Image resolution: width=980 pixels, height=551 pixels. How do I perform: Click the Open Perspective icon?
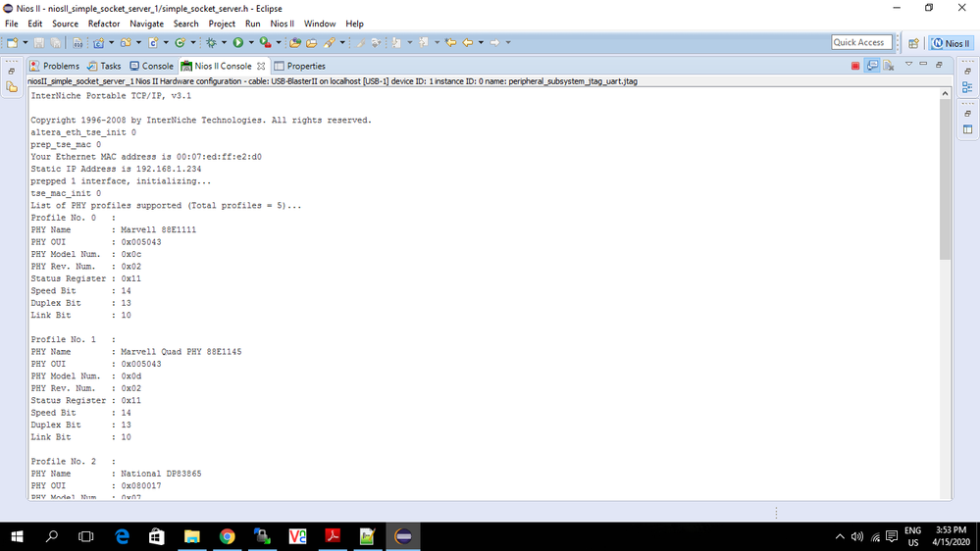coord(913,43)
